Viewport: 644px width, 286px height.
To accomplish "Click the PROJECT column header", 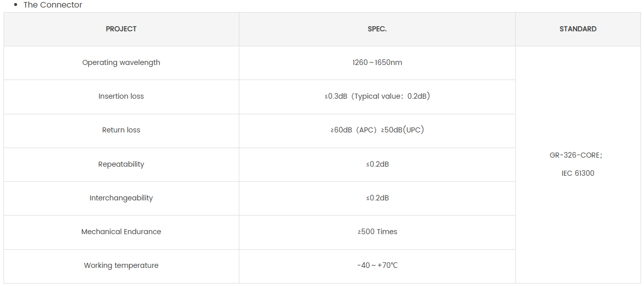I will (121, 29).
